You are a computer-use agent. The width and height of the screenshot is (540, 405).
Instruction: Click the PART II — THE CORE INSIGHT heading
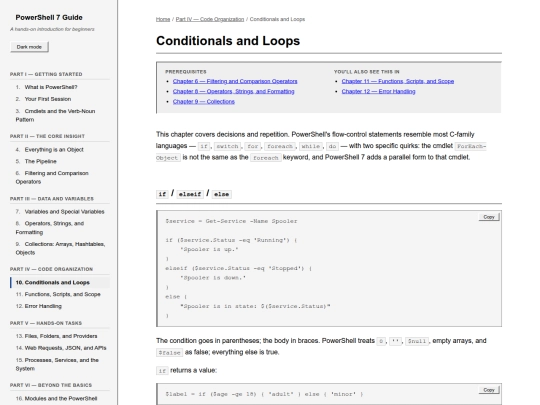pyautogui.click(x=47, y=136)
